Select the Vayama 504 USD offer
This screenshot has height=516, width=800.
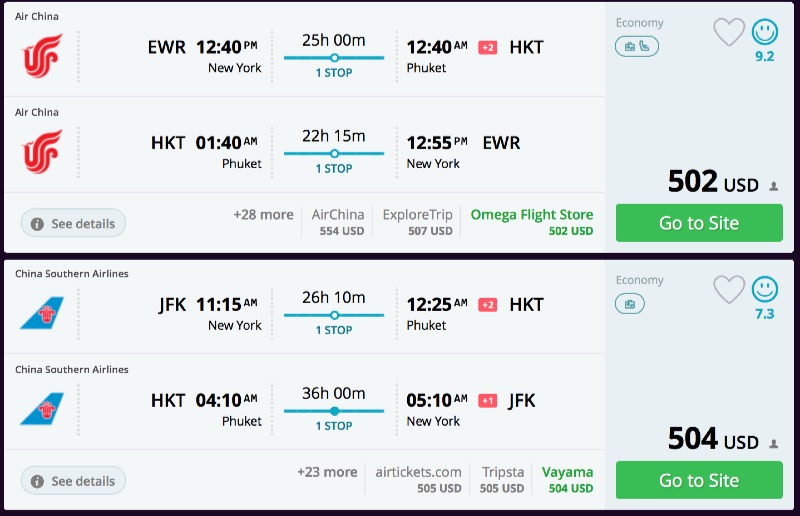click(x=567, y=479)
